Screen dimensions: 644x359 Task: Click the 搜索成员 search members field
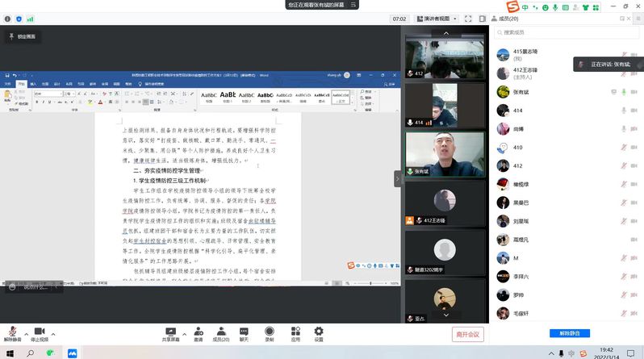[565, 32]
